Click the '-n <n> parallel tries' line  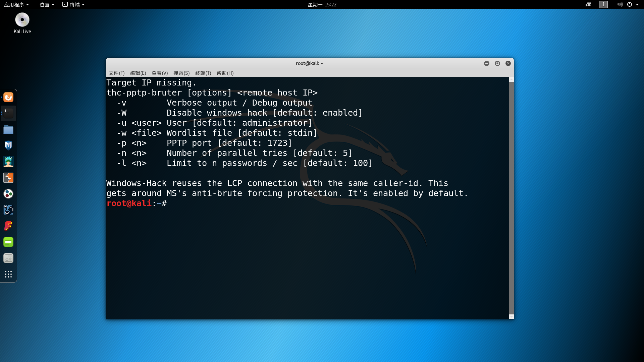coord(234,153)
